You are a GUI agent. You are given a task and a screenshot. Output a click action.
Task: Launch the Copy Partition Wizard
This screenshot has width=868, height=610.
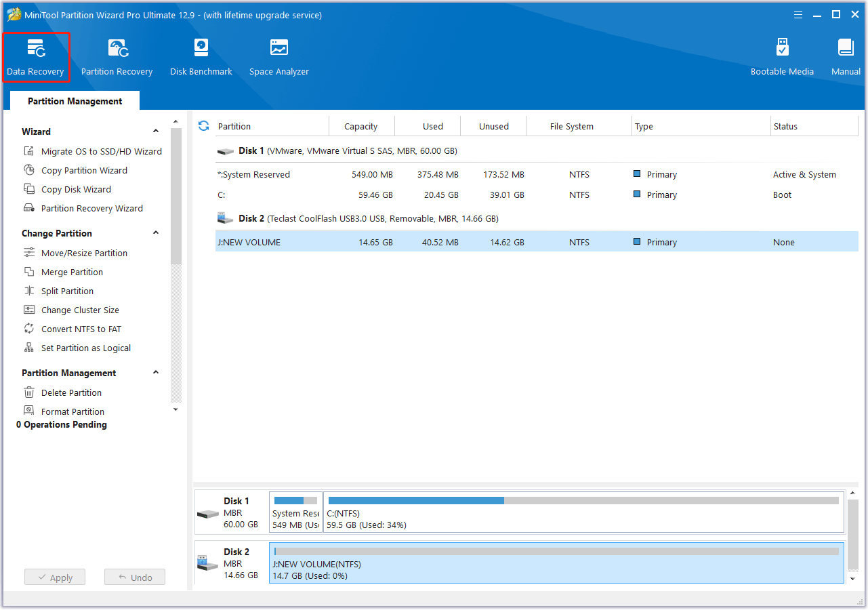click(x=76, y=170)
